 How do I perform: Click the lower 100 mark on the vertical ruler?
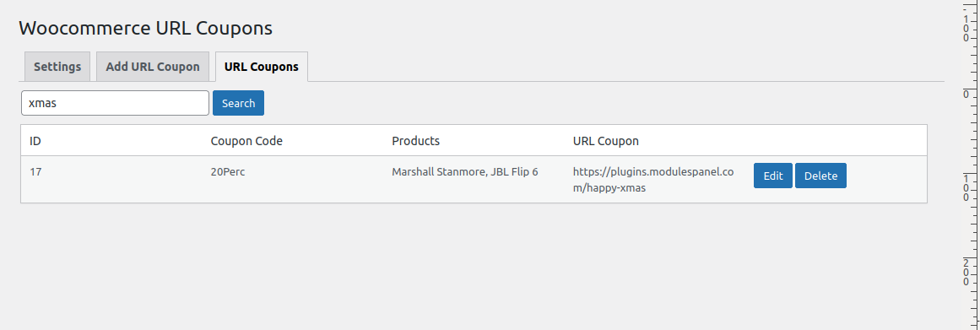tap(966, 188)
